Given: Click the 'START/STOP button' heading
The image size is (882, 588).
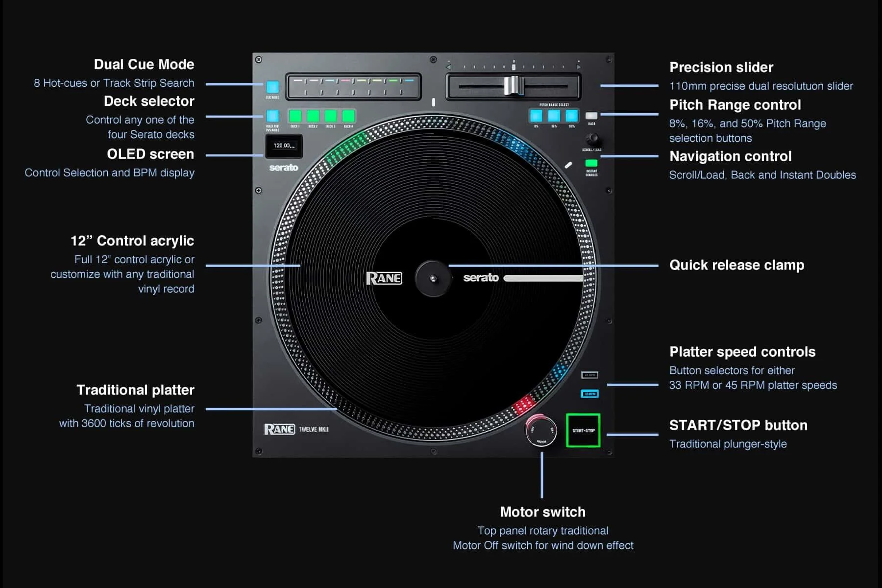Looking at the screenshot, I should pyautogui.click(x=738, y=425).
